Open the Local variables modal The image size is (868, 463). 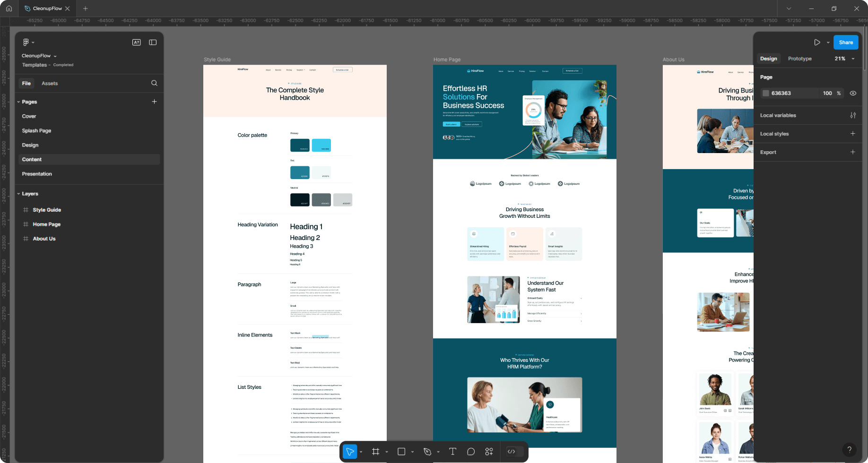pos(853,115)
